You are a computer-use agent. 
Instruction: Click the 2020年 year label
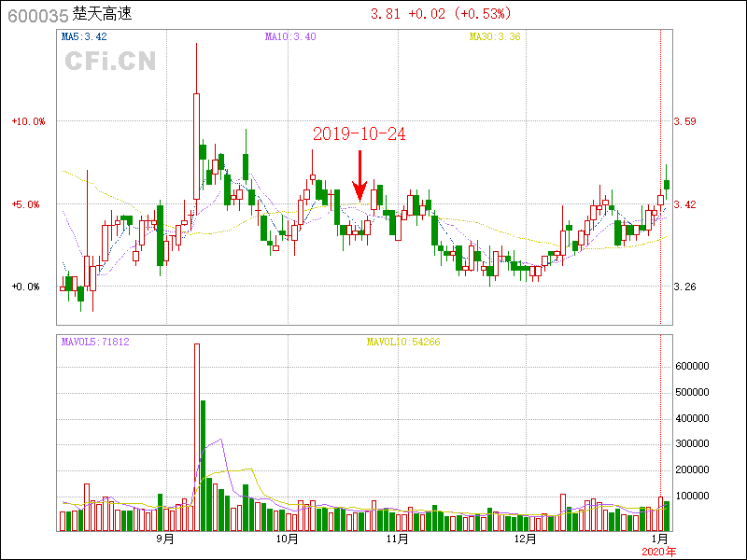point(659,553)
